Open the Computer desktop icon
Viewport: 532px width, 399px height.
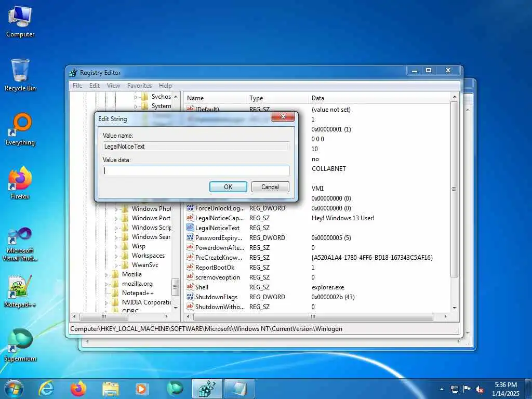(20, 21)
